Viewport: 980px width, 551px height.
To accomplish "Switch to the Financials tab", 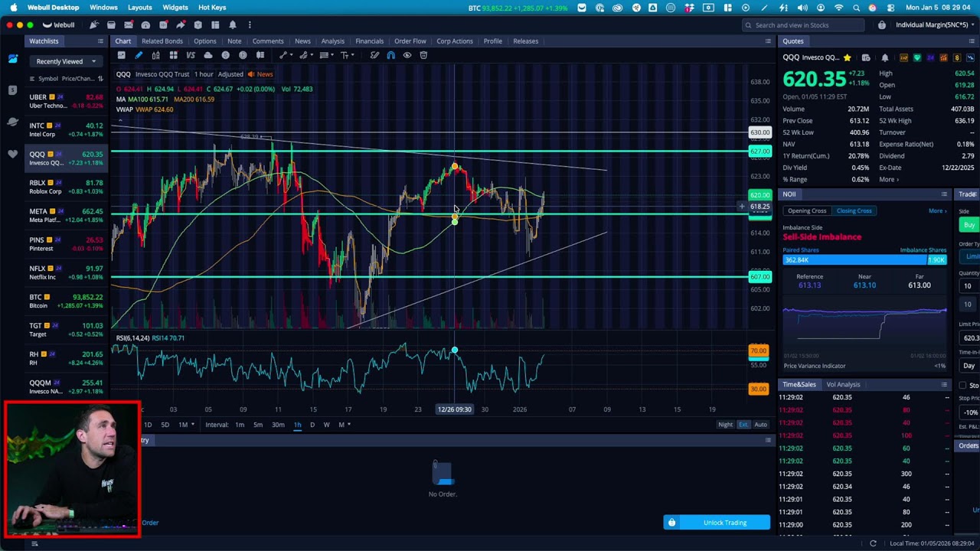I will click(369, 41).
